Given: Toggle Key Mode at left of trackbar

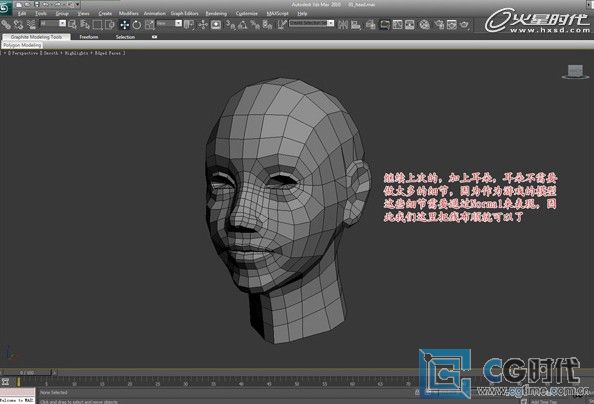Looking at the screenshot, I should 5,382.
